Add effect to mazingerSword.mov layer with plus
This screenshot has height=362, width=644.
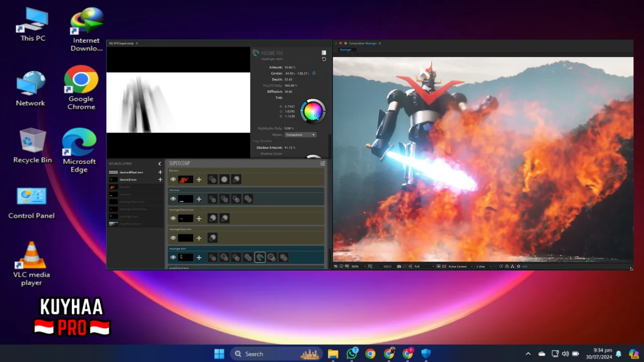point(199,219)
